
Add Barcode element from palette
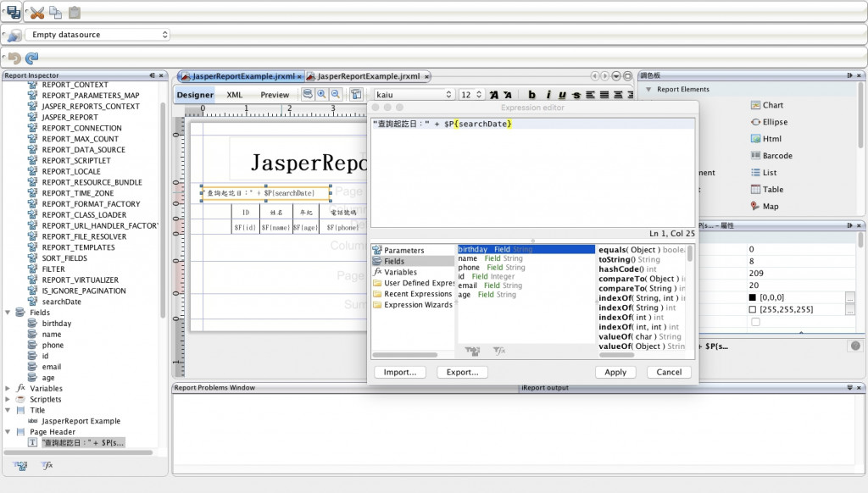(x=771, y=156)
